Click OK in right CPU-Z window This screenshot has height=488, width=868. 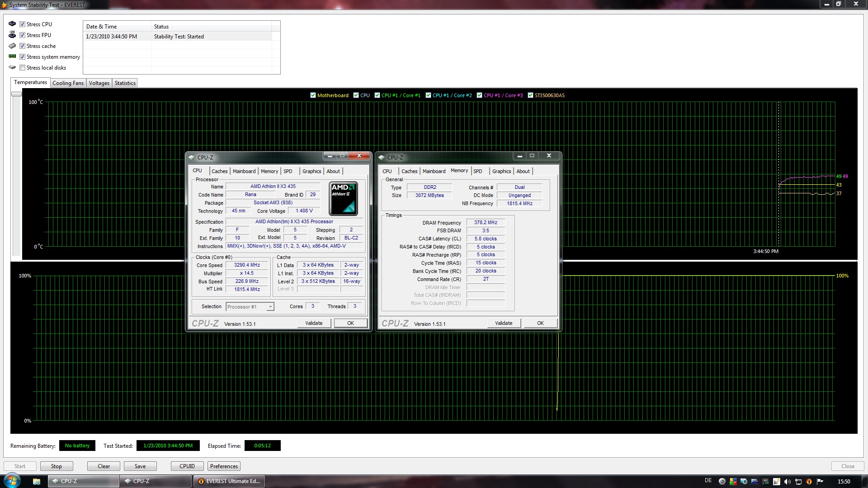tap(540, 323)
